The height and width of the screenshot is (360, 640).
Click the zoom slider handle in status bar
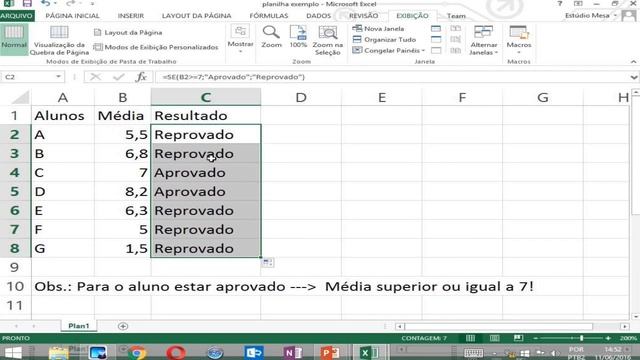pyautogui.click(x=581, y=338)
